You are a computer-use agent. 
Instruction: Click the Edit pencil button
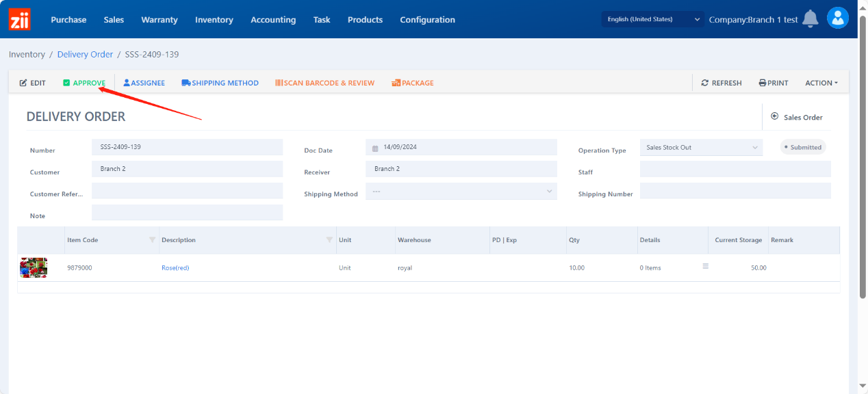(32, 83)
